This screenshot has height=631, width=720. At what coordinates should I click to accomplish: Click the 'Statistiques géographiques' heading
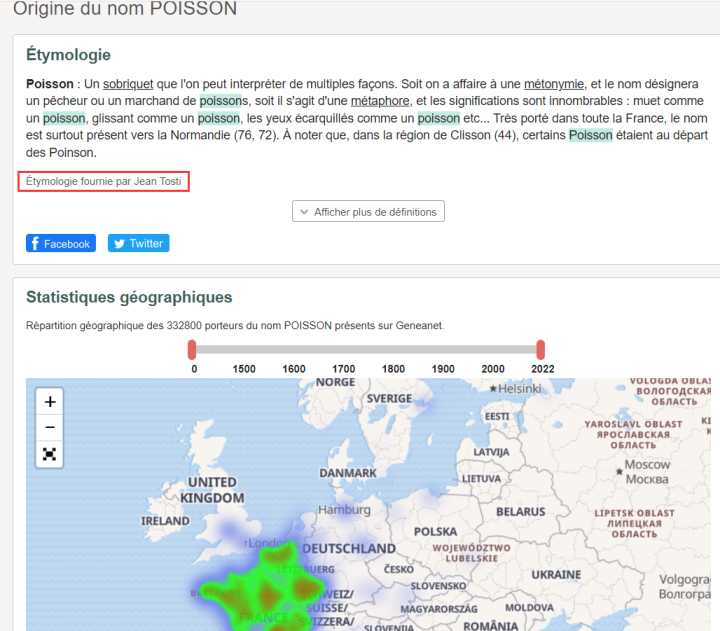[x=129, y=297]
